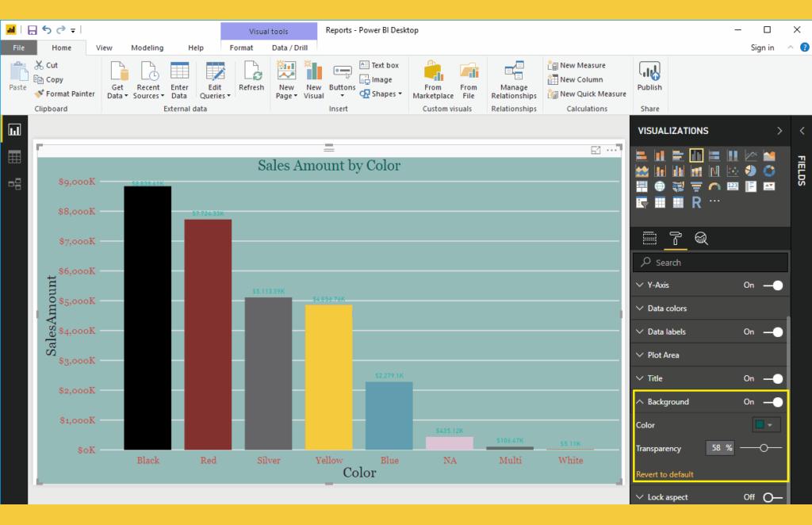Choose the card visualization

pos(732,186)
